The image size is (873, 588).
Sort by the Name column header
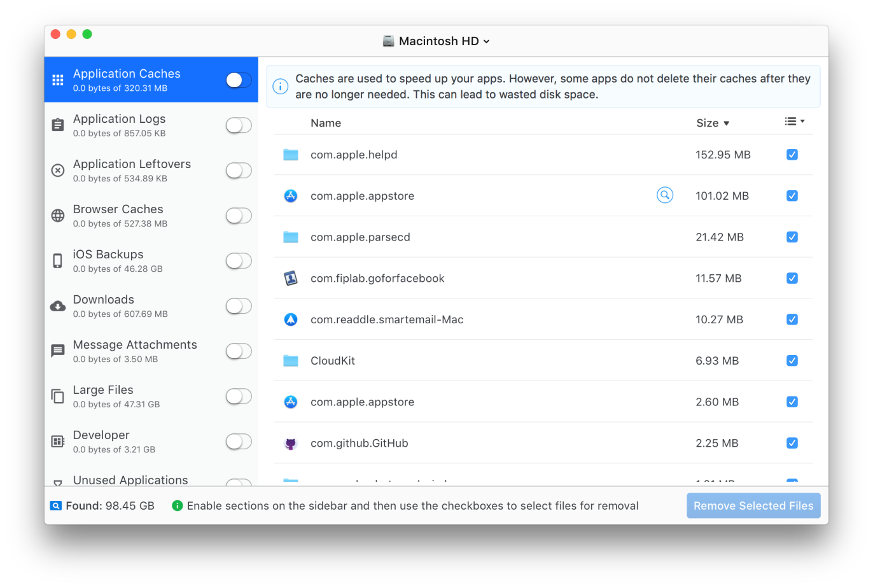(326, 123)
